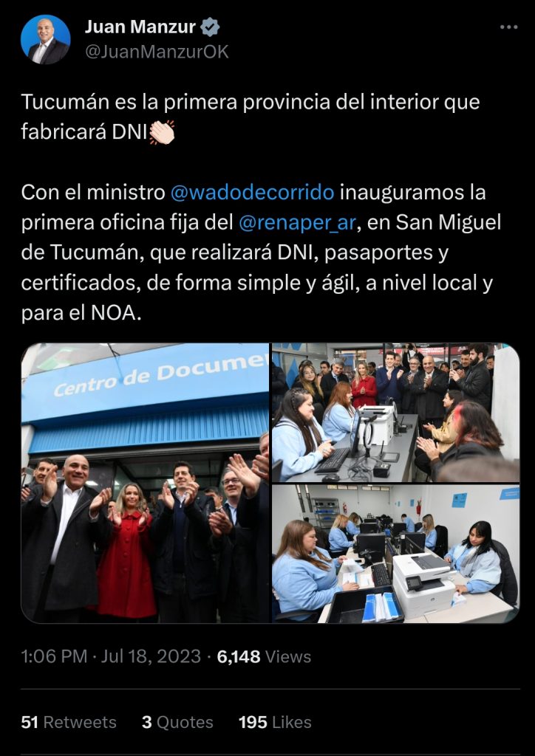This screenshot has width=535, height=756.
Task: Show the 51 Retweets list
Action: 69,722
